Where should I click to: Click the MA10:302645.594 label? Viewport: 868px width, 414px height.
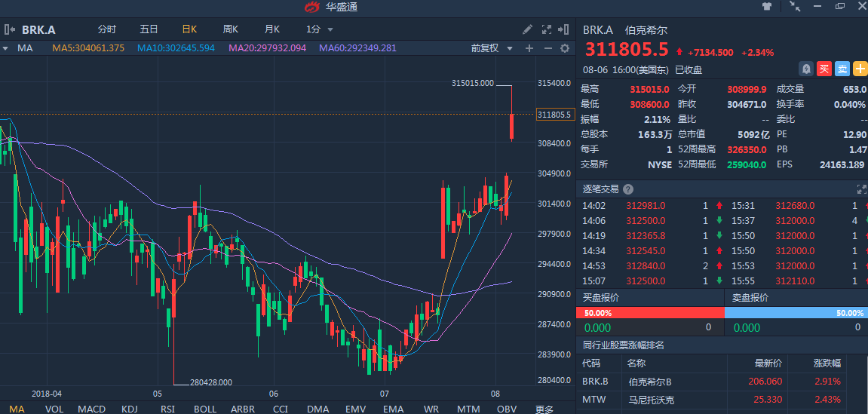point(176,48)
